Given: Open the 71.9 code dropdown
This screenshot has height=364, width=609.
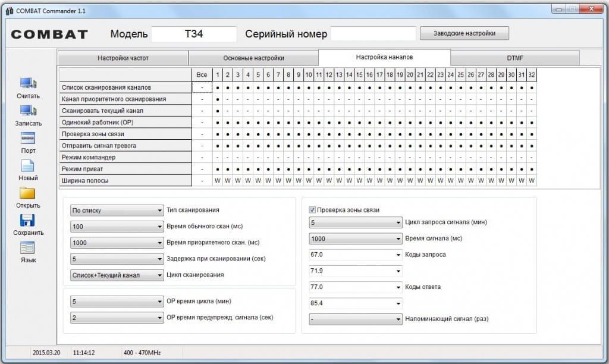Looking at the screenshot, I should pos(356,271).
